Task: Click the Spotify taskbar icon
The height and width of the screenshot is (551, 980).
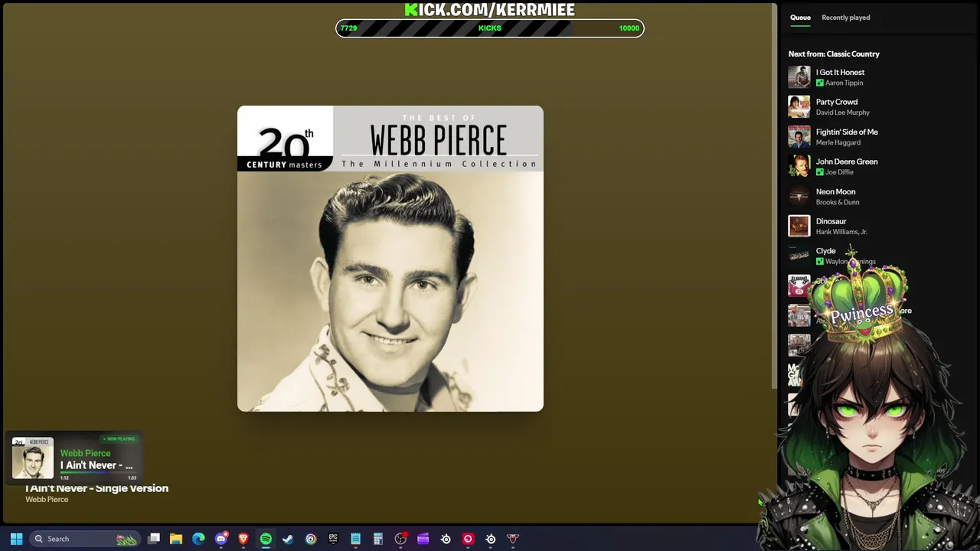Action: [x=266, y=539]
